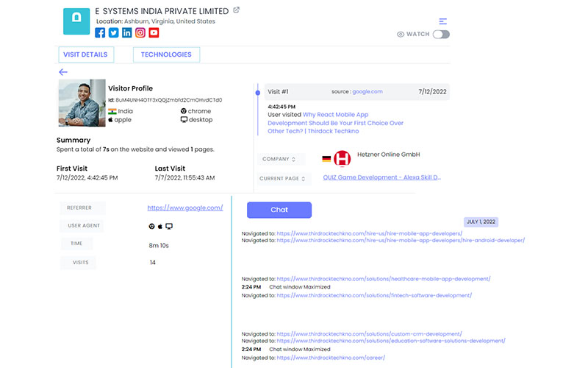Open the https://www.google.com/ referrer link
Viewport: 588px width, 368px height.
click(185, 208)
